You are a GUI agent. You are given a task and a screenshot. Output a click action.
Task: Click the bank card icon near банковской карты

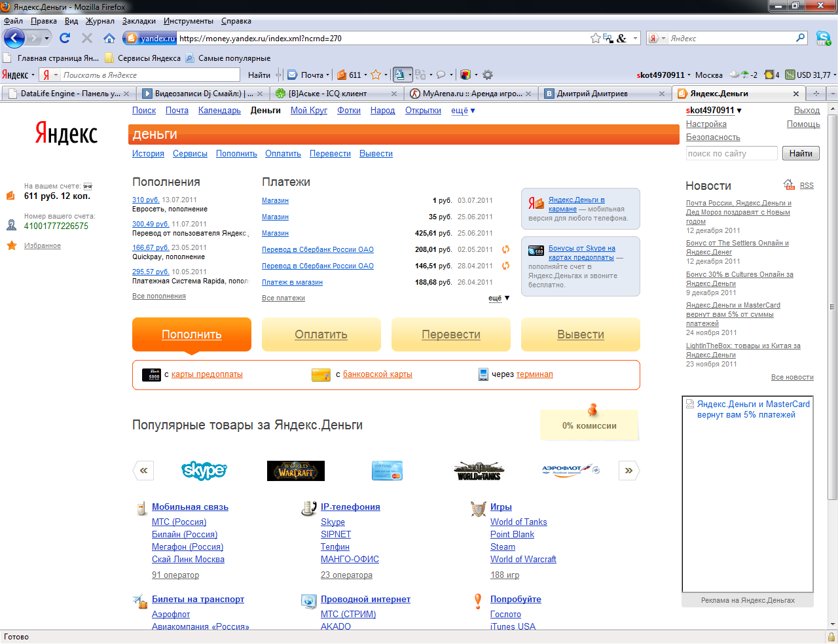[x=321, y=374]
